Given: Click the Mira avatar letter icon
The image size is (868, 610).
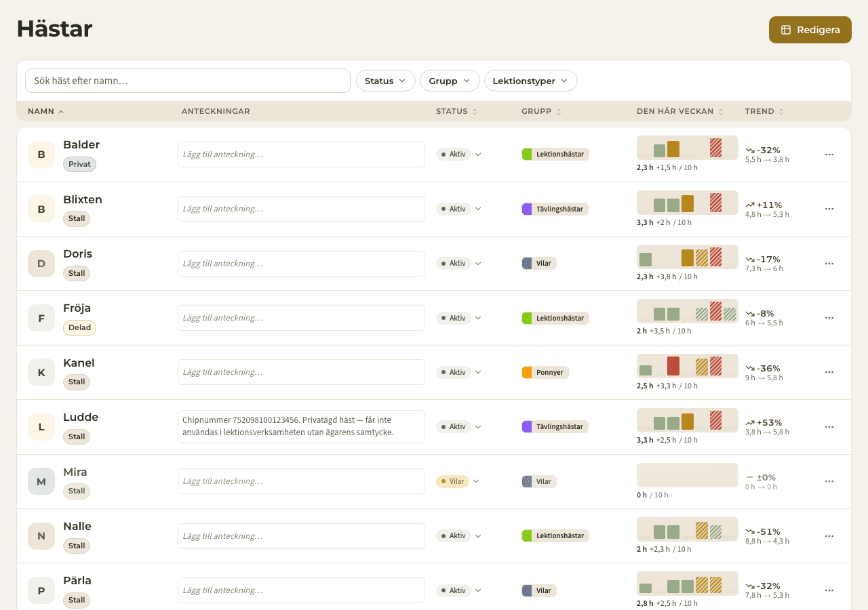Looking at the screenshot, I should pos(41,481).
